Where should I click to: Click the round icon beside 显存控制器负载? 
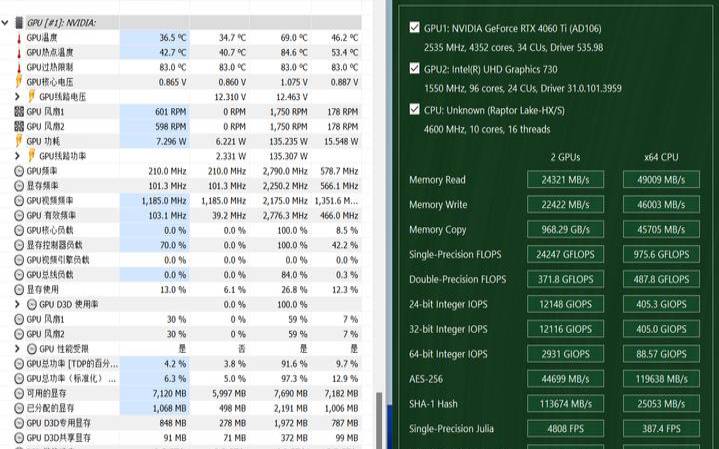pyautogui.click(x=19, y=245)
